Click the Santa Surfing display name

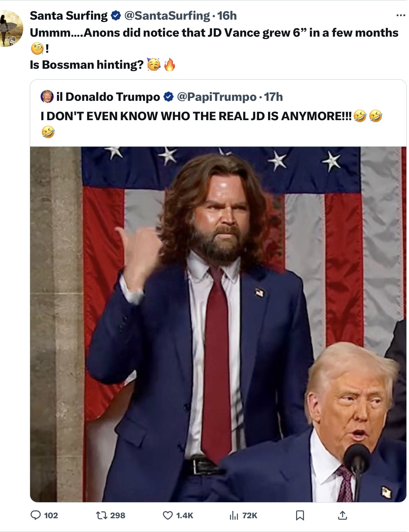pyautogui.click(x=69, y=15)
